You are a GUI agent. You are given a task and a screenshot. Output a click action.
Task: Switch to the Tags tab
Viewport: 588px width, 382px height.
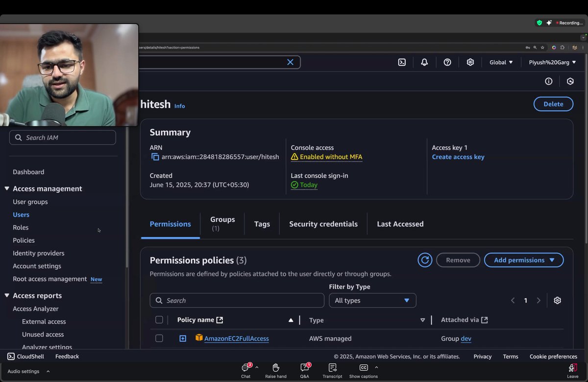point(262,224)
